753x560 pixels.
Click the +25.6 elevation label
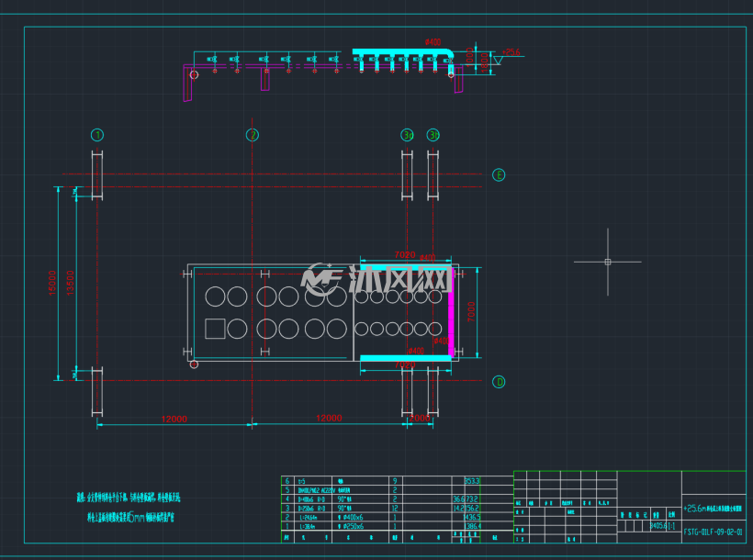(x=511, y=52)
